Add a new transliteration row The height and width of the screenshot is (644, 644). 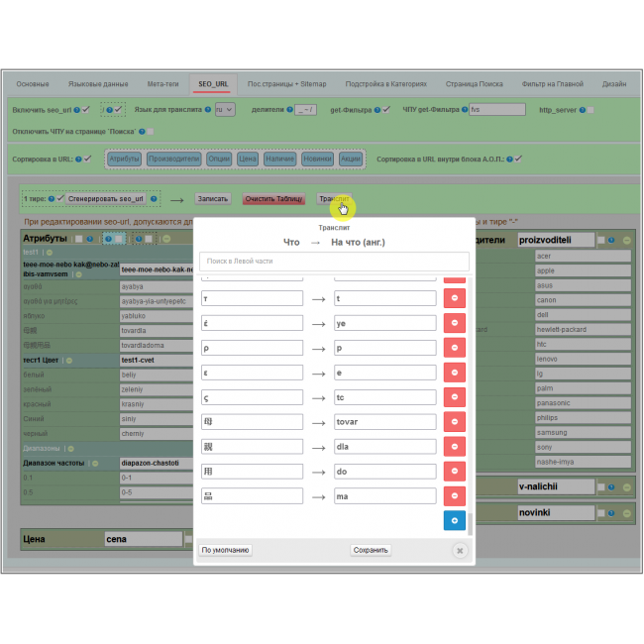point(455,520)
